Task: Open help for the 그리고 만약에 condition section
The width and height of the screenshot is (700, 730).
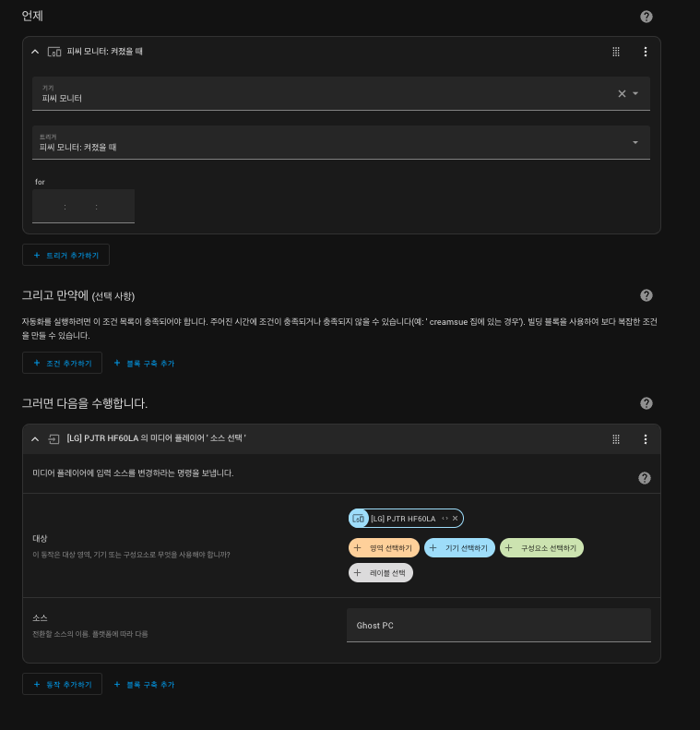Action: (647, 295)
